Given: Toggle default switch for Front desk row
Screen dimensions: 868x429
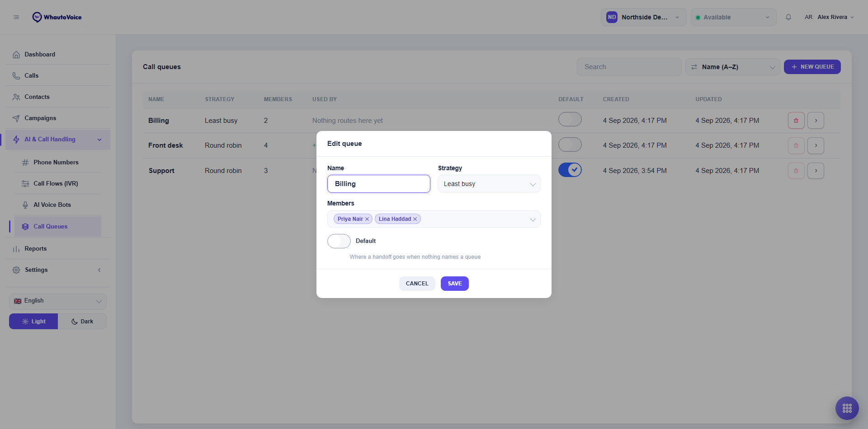Looking at the screenshot, I should coord(570,145).
